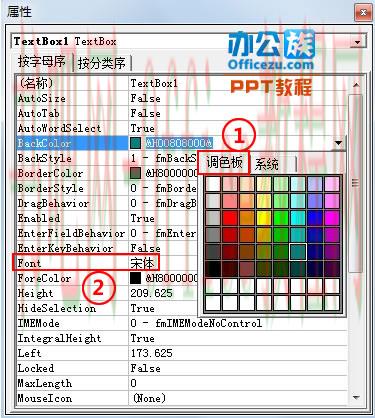The image size is (375, 418).
Task: Click the &H00808000& BackColor value
Action: [x=179, y=143]
